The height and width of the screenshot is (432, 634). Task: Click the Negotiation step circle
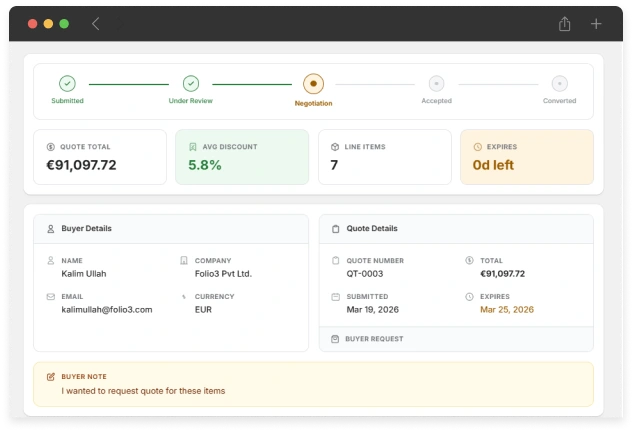coord(313,84)
